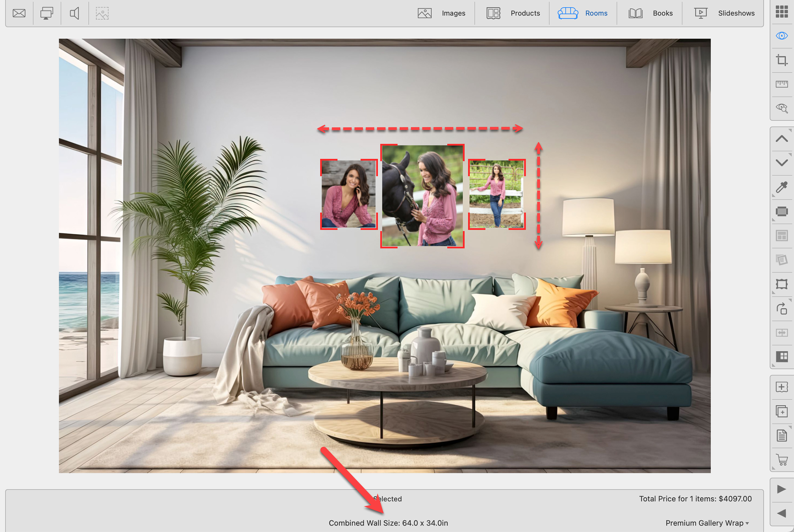This screenshot has width=794, height=532.
Task: Open the email envelope icon
Action: (x=19, y=13)
